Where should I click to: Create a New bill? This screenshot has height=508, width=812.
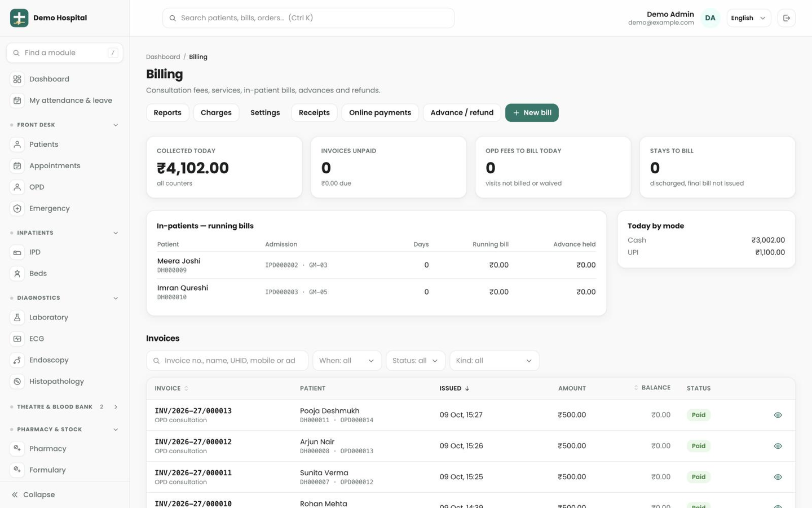pyautogui.click(x=532, y=113)
